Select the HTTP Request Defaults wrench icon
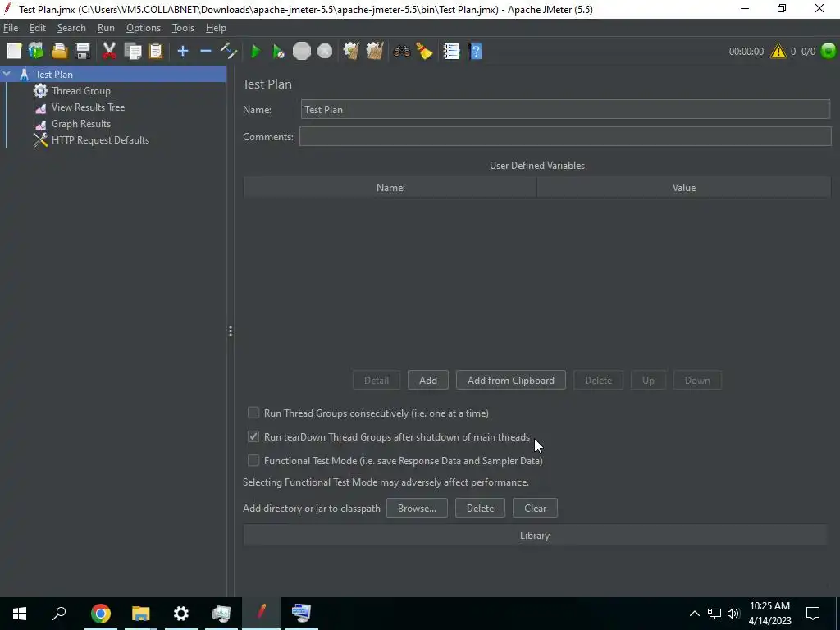Screen dimensions: 840x630 click(x=41, y=139)
